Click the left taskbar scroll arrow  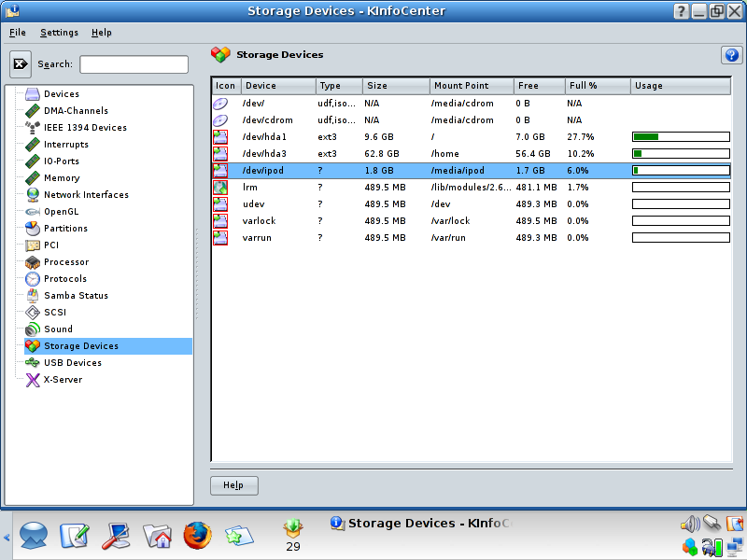(x=7, y=538)
